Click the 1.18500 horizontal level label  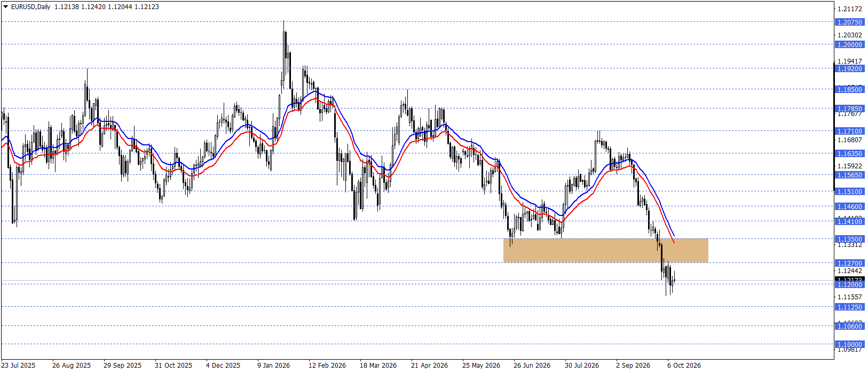point(850,90)
